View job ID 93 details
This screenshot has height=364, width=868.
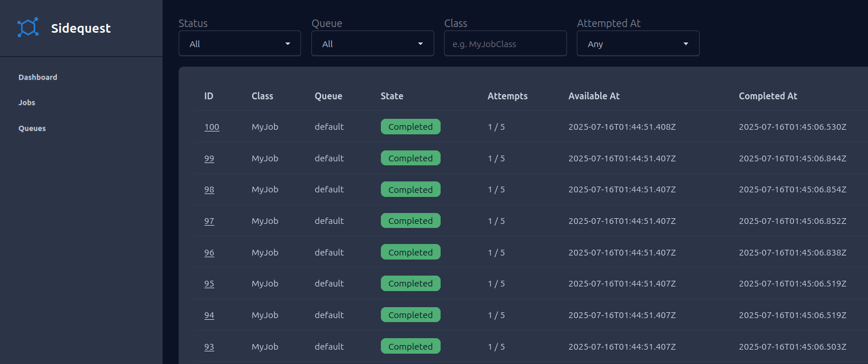[209, 347]
